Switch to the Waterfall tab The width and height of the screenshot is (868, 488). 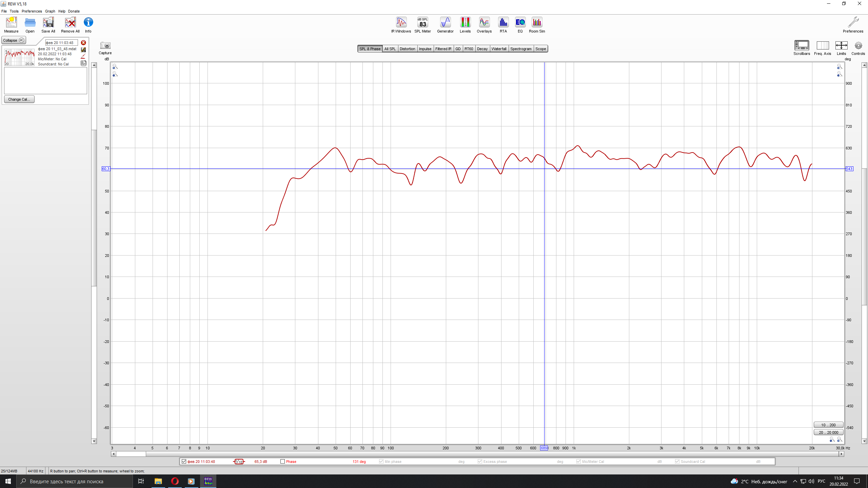[499, 49]
